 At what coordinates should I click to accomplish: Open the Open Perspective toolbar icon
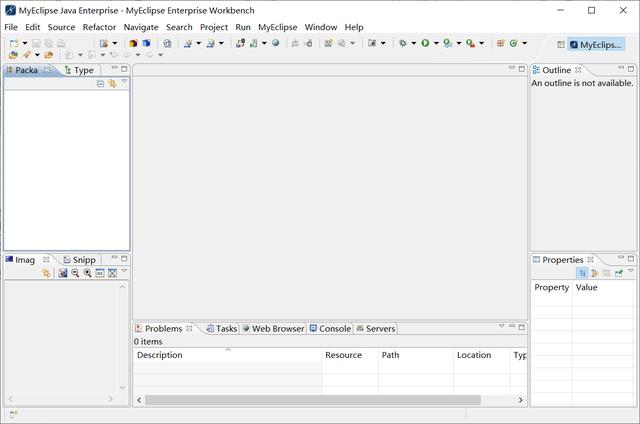[560, 44]
